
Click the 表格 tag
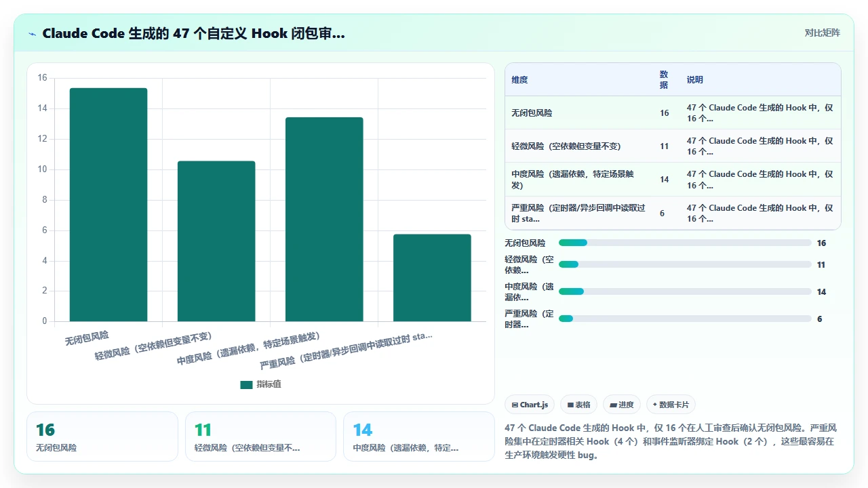578,405
